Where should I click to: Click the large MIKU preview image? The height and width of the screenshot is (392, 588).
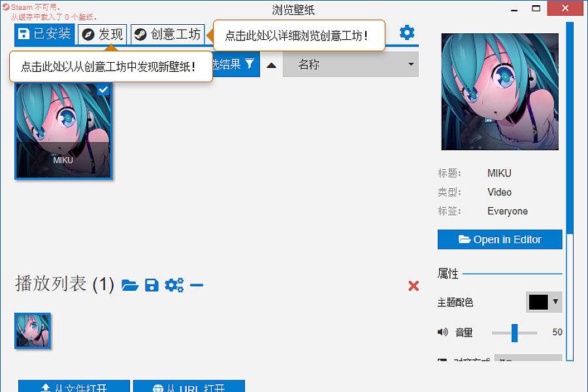click(x=500, y=91)
